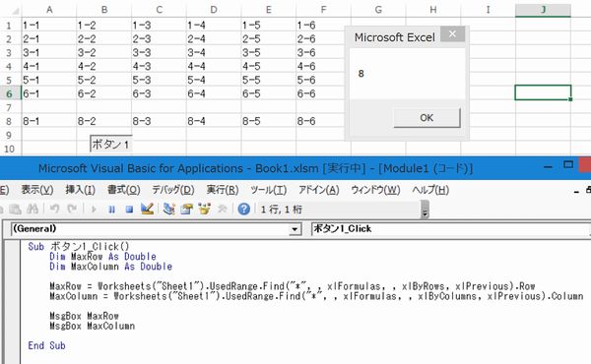The width and height of the screenshot is (591, 364).
Task: Select column J header
Action: tap(543, 10)
